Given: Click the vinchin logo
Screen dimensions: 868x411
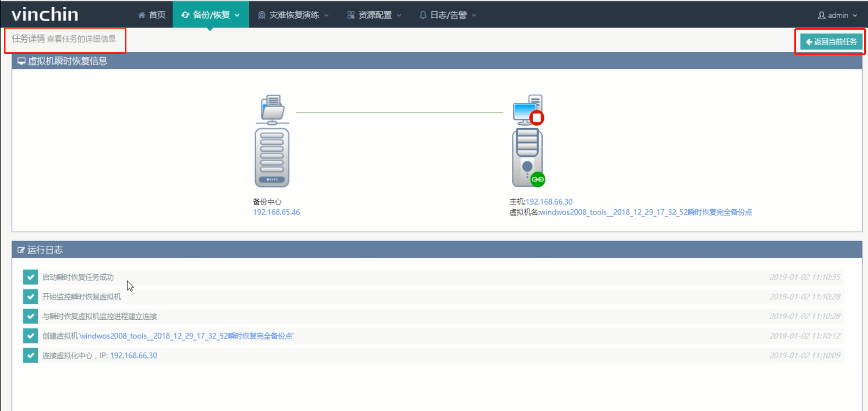Looking at the screenshot, I should point(45,14).
